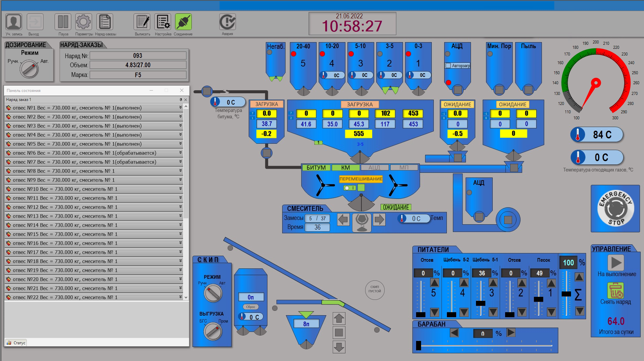Toggle the Скип Выгрузка БГС/Пром switch
This screenshot has height=361, width=644.
pyautogui.click(x=213, y=331)
